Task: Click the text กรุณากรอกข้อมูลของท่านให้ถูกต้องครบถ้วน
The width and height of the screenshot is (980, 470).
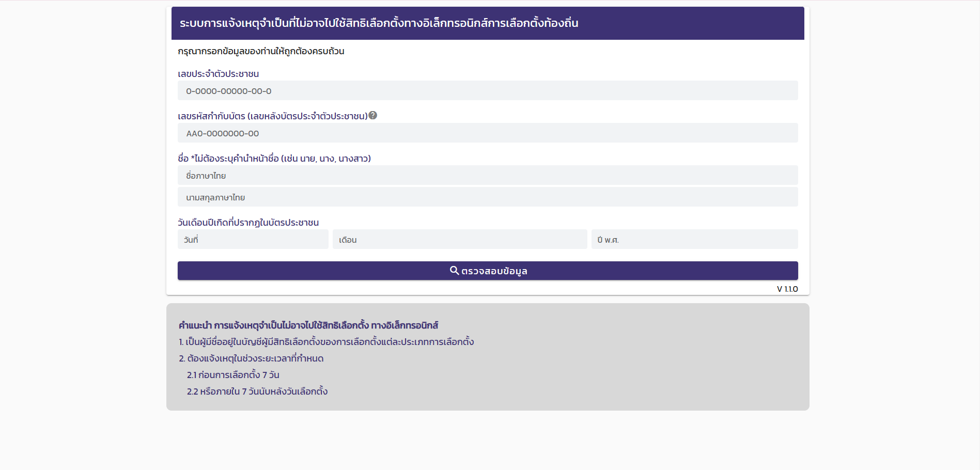Action: pos(261,51)
